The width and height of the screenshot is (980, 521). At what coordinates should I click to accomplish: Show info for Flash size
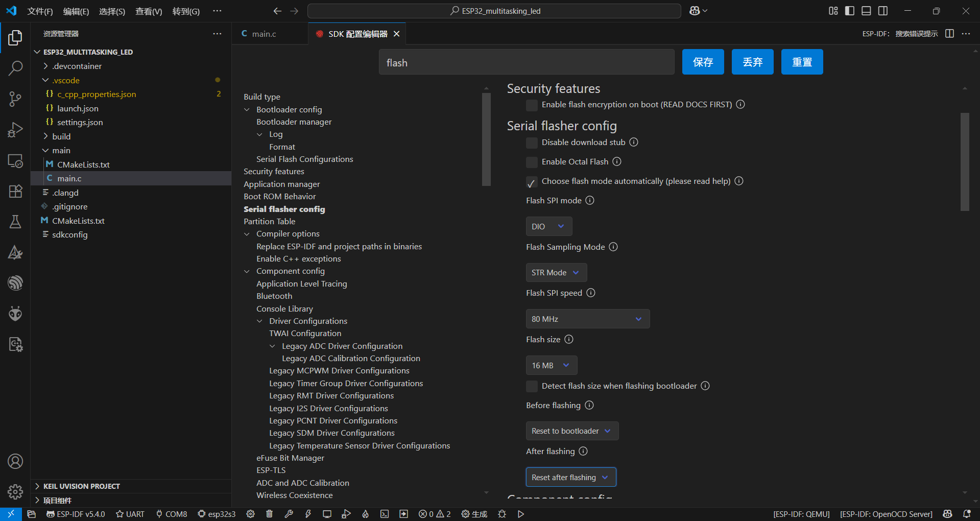(569, 339)
